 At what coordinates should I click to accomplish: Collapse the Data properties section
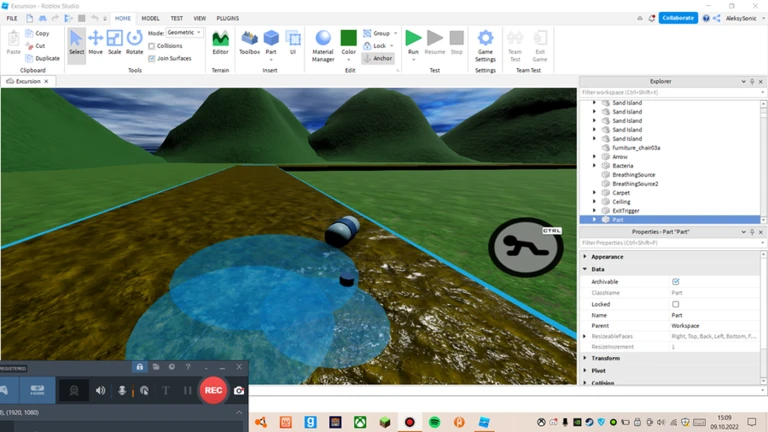[585, 269]
